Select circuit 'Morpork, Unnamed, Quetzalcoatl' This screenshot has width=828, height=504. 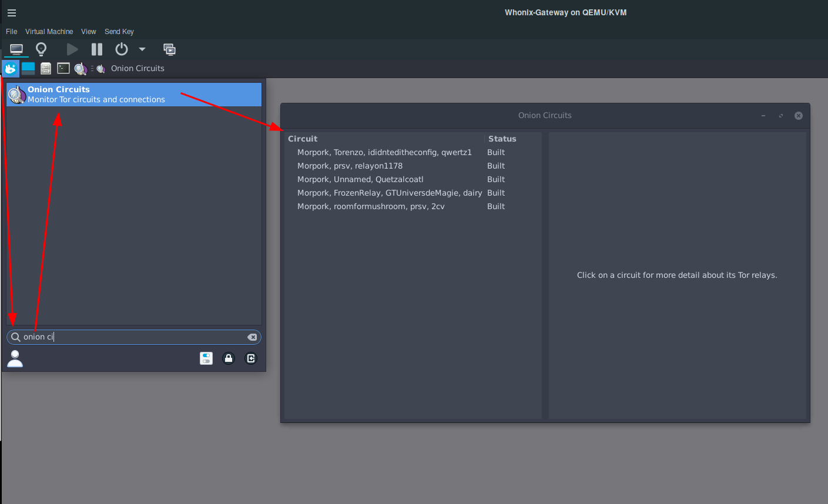pos(360,180)
